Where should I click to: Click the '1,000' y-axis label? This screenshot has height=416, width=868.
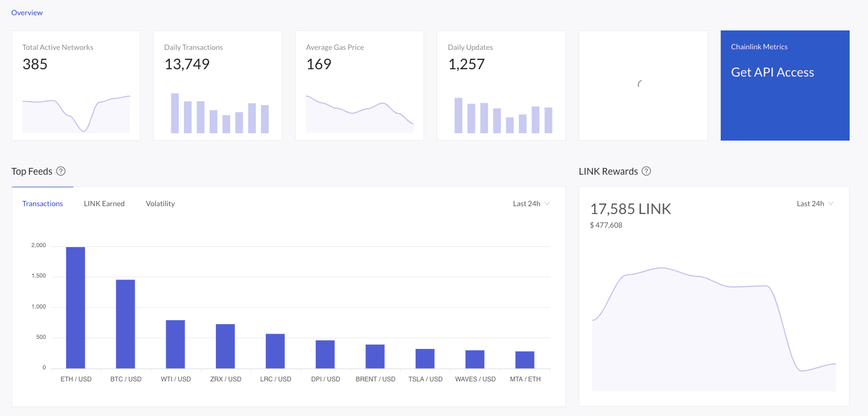coord(39,307)
